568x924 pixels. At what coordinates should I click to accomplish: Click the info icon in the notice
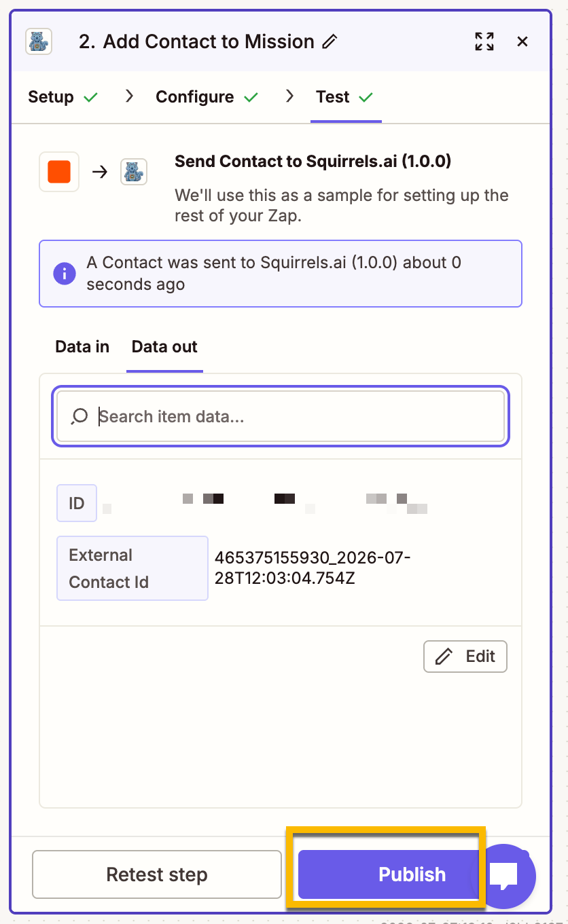point(65,274)
